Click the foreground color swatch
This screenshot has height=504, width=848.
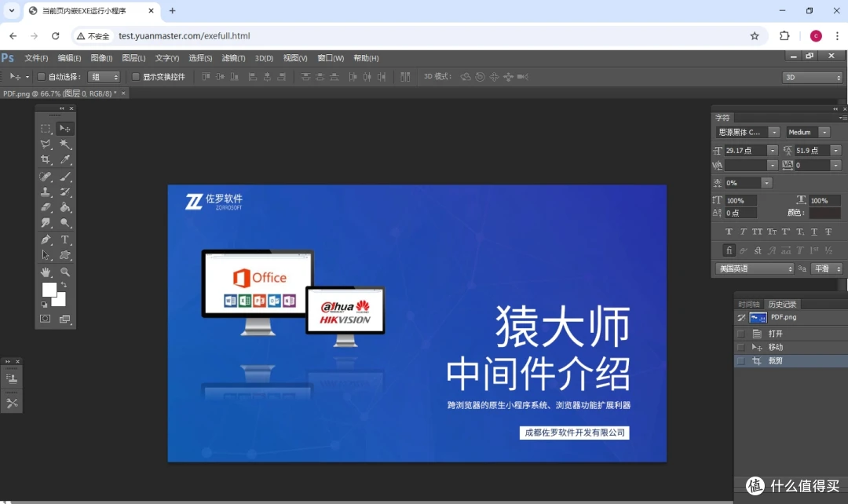click(x=49, y=290)
